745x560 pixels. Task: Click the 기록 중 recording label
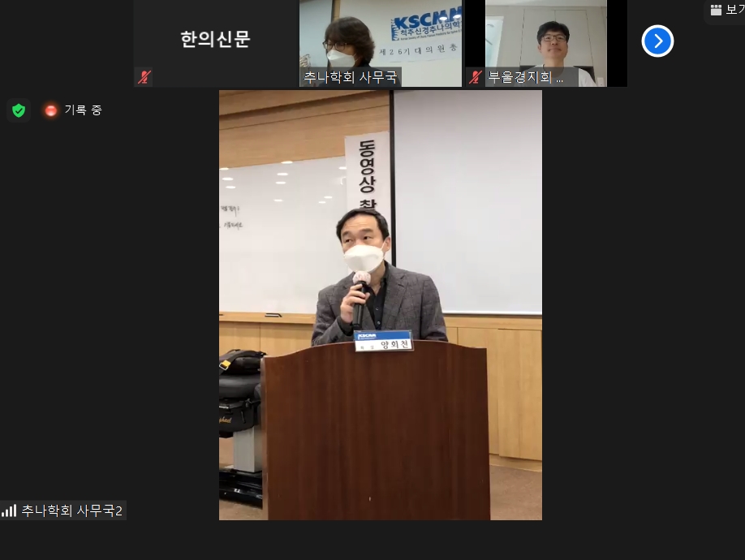83,110
